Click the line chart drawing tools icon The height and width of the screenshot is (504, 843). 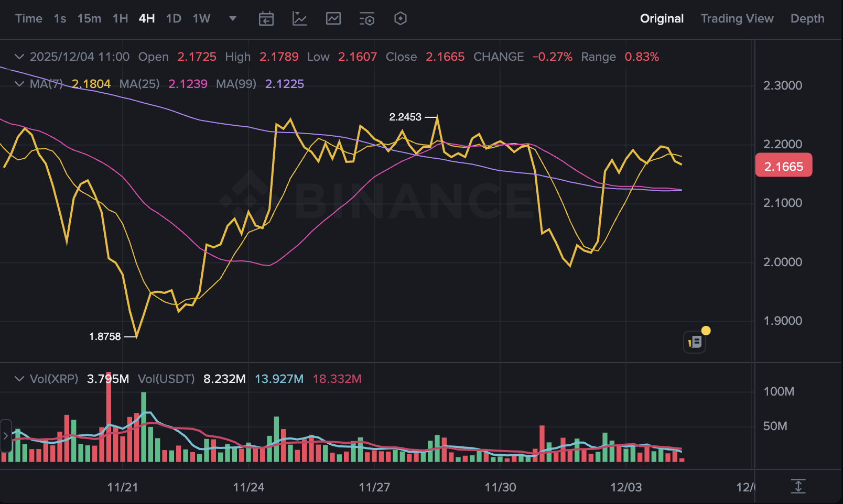click(300, 19)
